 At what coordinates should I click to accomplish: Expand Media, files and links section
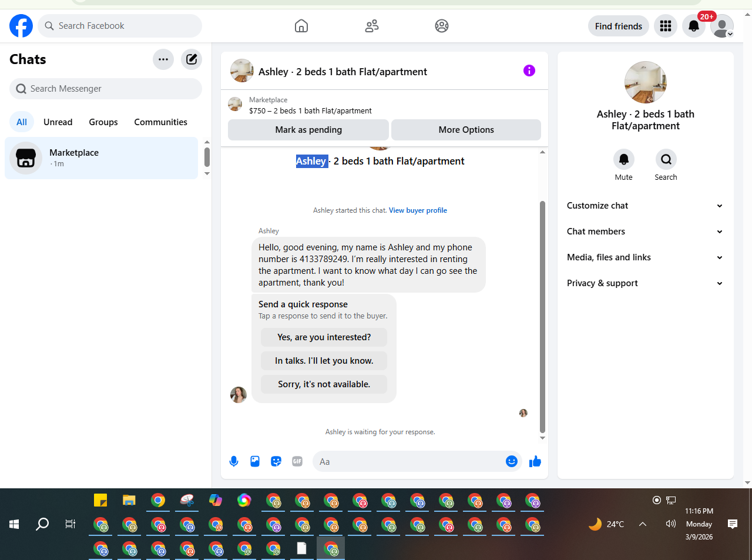645,257
